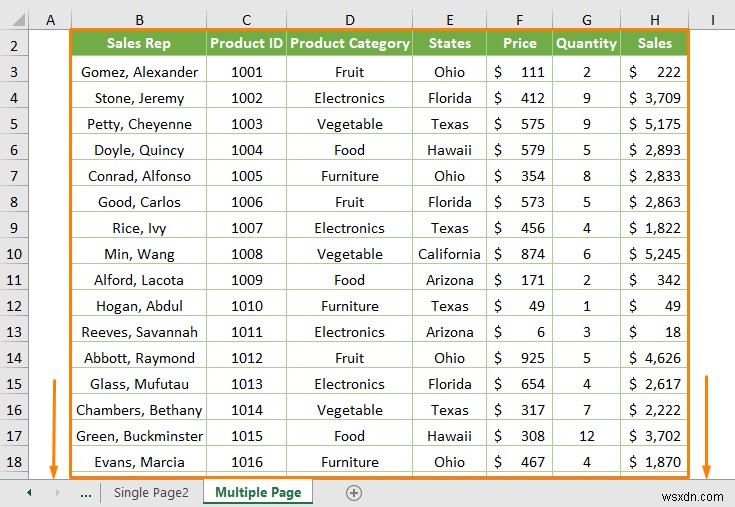Click the California state cell

449,254
